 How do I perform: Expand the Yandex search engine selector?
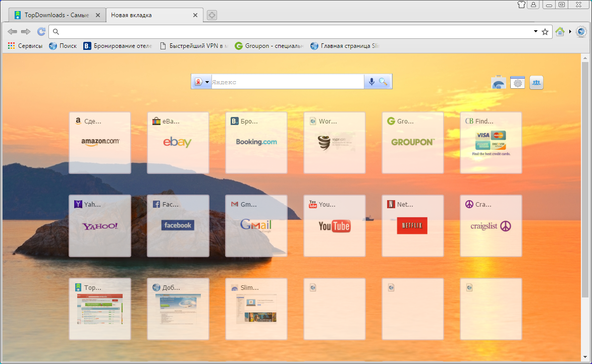point(201,82)
